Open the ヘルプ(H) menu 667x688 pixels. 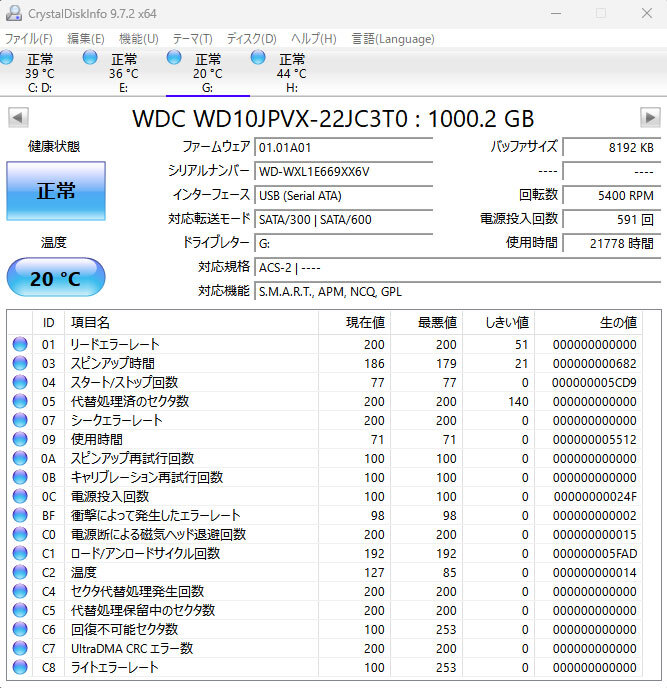tap(314, 39)
